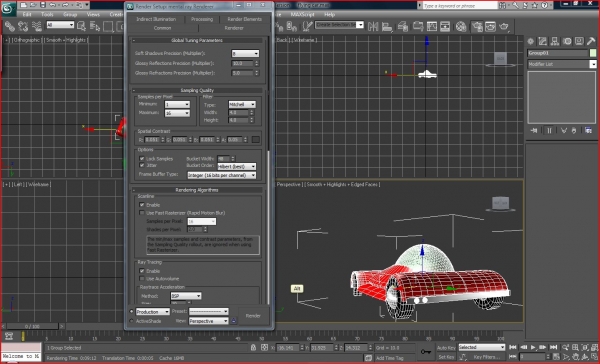
Task: Open the Help menu
Action: pos(329,15)
